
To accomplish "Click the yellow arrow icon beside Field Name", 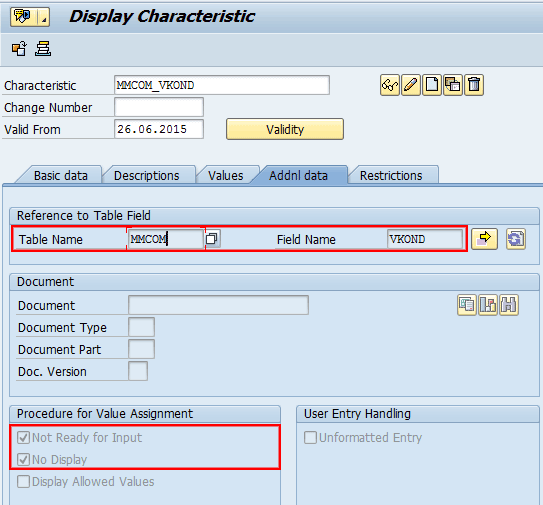I will point(484,239).
